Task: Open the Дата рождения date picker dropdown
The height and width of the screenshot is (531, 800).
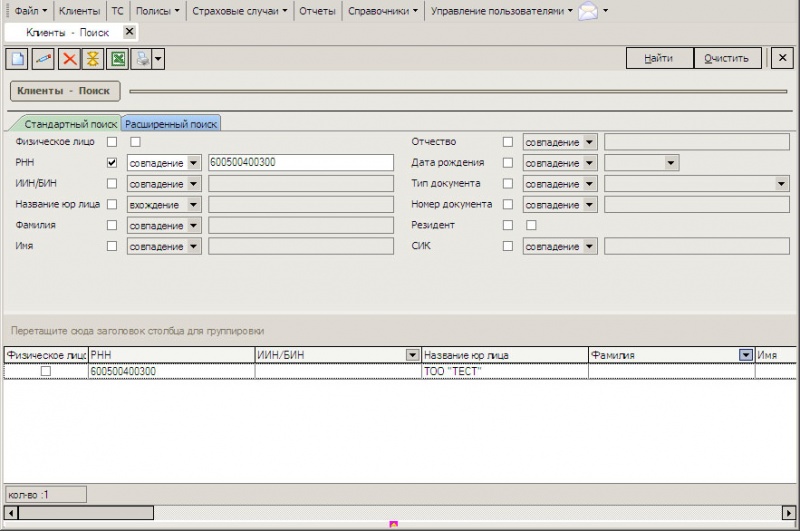Action: tap(670, 163)
